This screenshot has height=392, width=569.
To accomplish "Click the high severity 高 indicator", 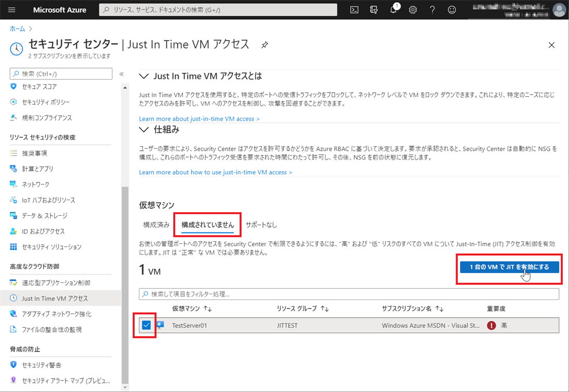I will [497, 325].
